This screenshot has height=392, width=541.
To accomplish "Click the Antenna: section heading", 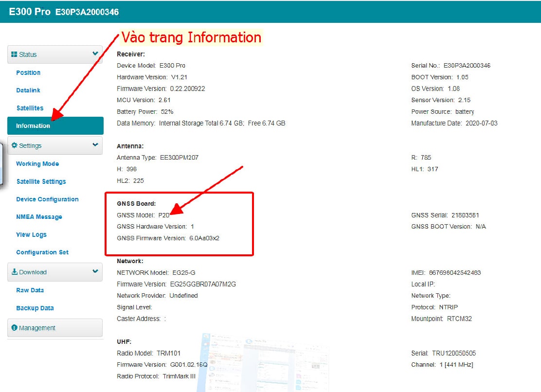I will [x=130, y=146].
